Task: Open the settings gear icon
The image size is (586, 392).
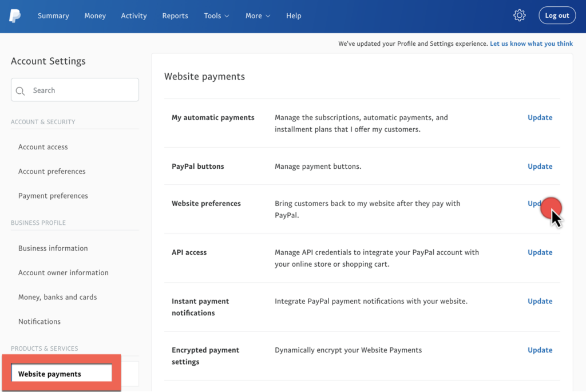Action: 519,15
